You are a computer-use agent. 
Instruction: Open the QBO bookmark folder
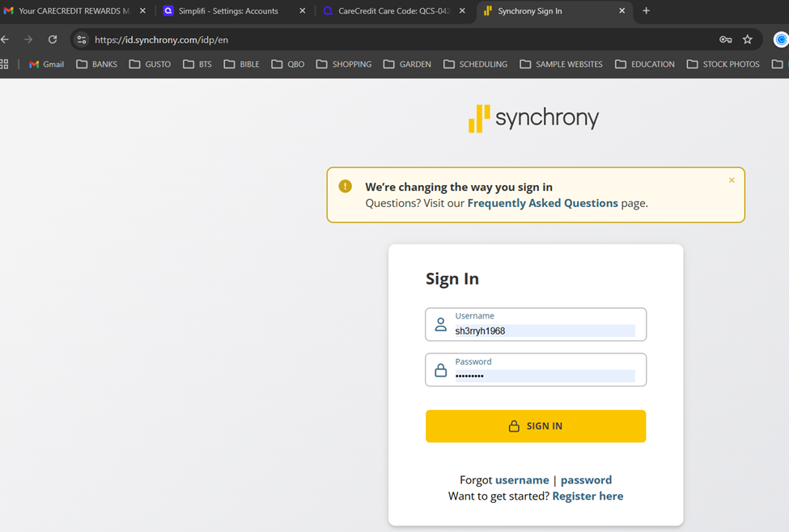[x=288, y=64]
